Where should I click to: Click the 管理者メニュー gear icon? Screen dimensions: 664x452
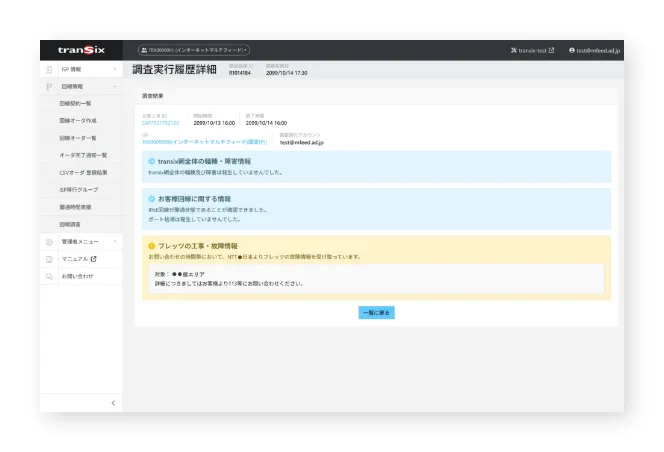tap(49, 242)
